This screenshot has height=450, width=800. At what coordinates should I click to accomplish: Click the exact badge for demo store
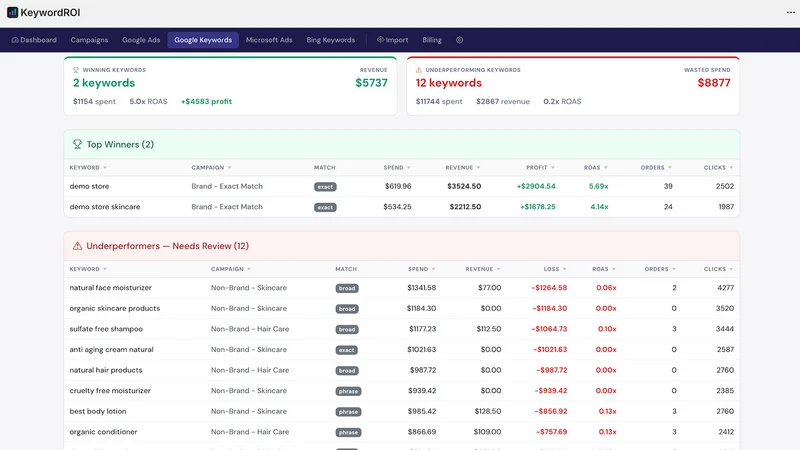(x=325, y=187)
